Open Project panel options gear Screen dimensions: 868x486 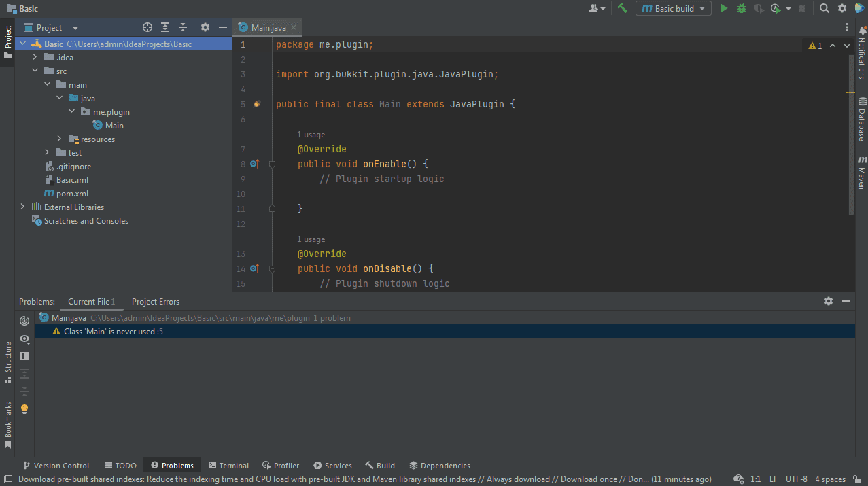point(205,27)
